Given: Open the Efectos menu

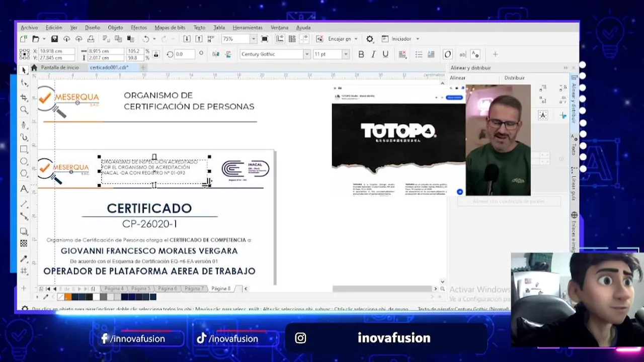Looking at the screenshot, I should (x=139, y=28).
